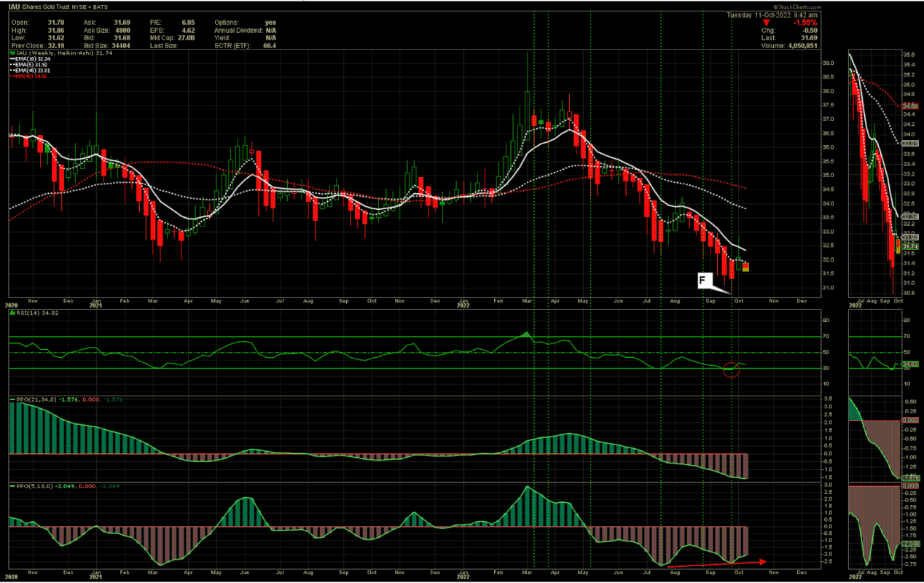Click the Mkt Cap value 27.0B
The image size is (924, 583).
(x=186, y=38)
